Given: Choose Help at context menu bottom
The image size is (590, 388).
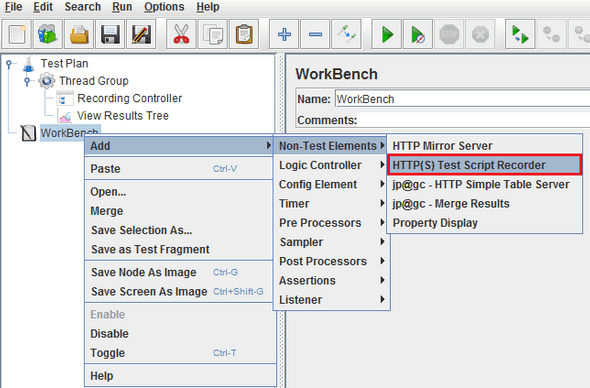Looking at the screenshot, I should pos(180,376).
